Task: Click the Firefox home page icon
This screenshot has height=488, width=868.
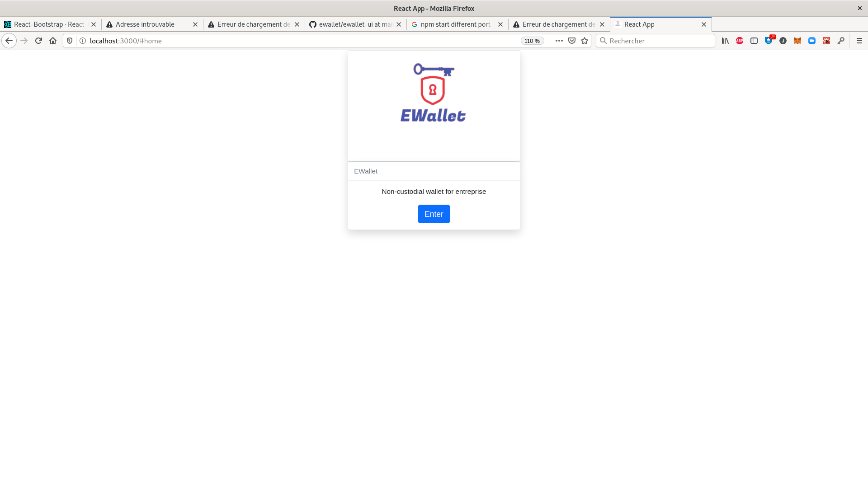Action: click(x=53, y=41)
